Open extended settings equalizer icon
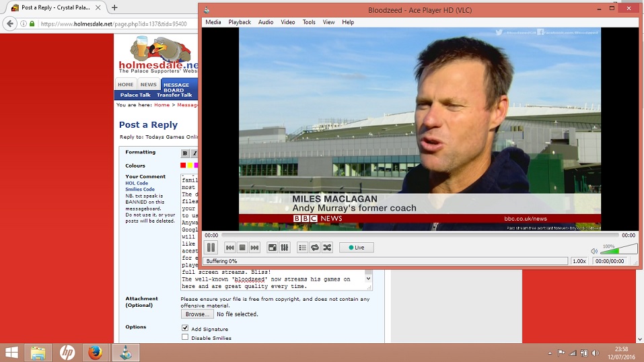This screenshot has height=362, width=644. pos(285,248)
